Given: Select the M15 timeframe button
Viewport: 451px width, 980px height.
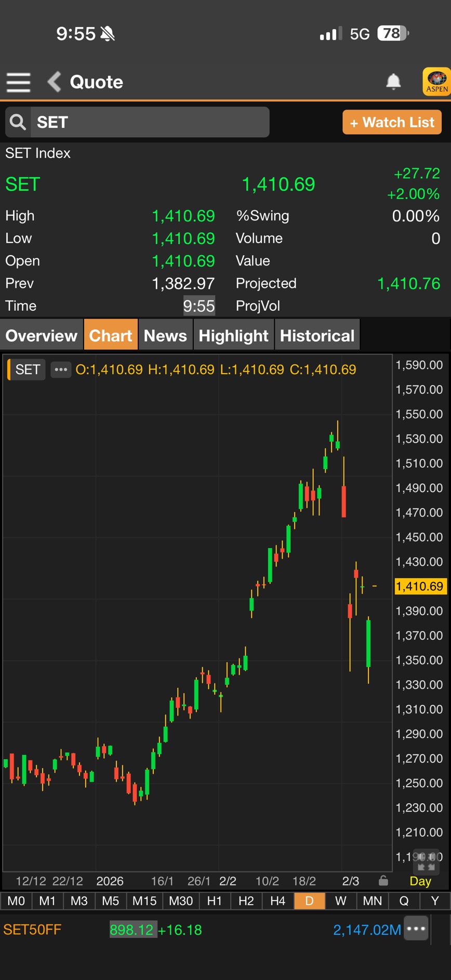Looking at the screenshot, I should (x=144, y=901).
